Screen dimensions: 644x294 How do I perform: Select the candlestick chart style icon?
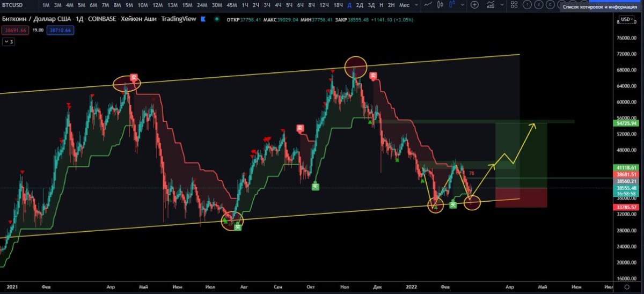[440, 4]
